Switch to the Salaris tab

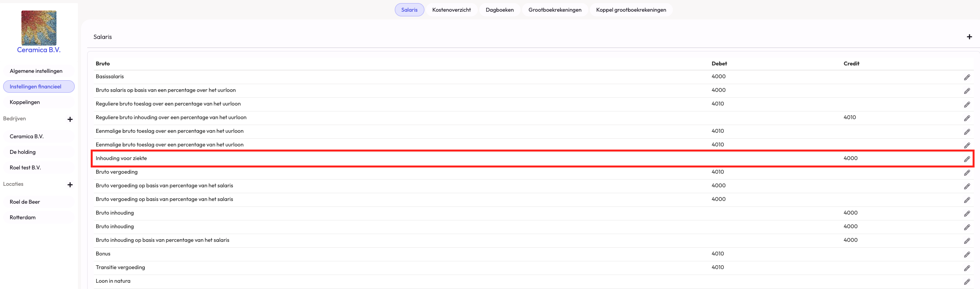point(409,10)
